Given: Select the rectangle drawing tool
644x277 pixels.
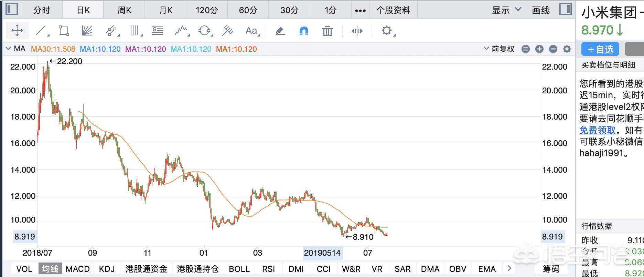Looking at the screenshot, I should [64, 31].
